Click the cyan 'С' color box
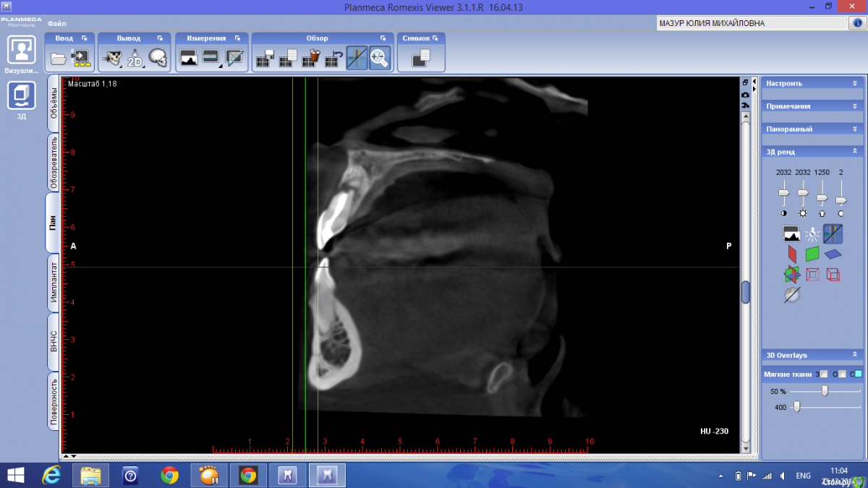 859,374
